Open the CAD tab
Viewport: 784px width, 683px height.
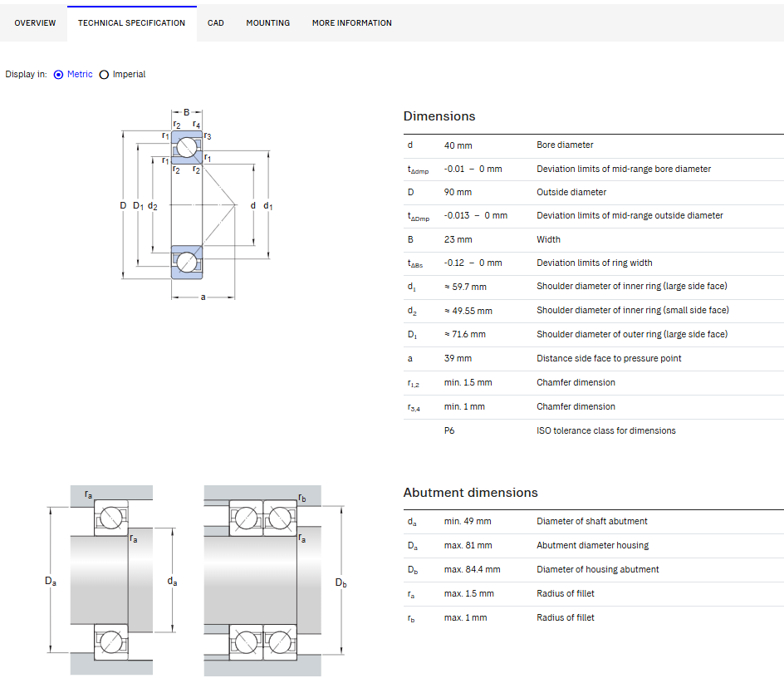click(215, 23)
